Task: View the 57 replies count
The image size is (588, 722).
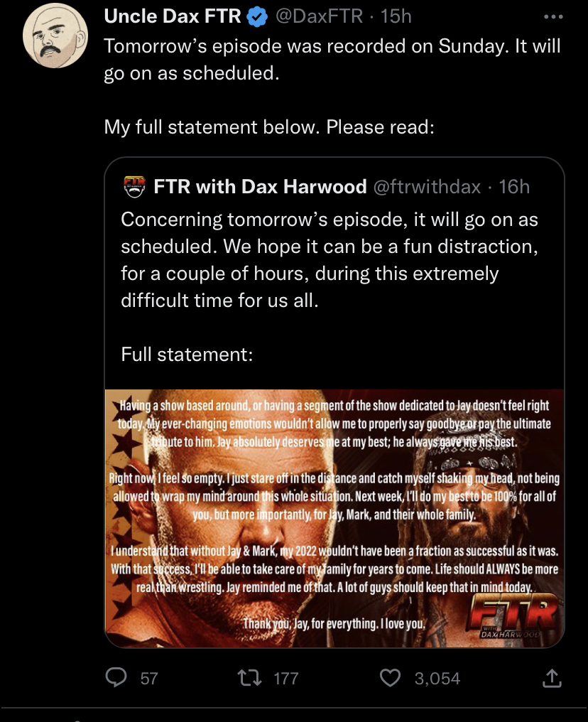Action: [x=149, y=678]
